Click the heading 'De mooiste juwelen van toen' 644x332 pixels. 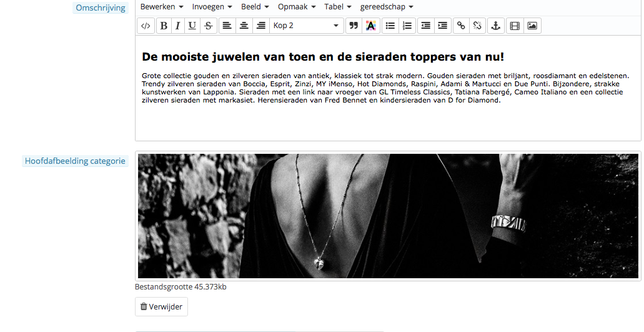click(323, 57)
